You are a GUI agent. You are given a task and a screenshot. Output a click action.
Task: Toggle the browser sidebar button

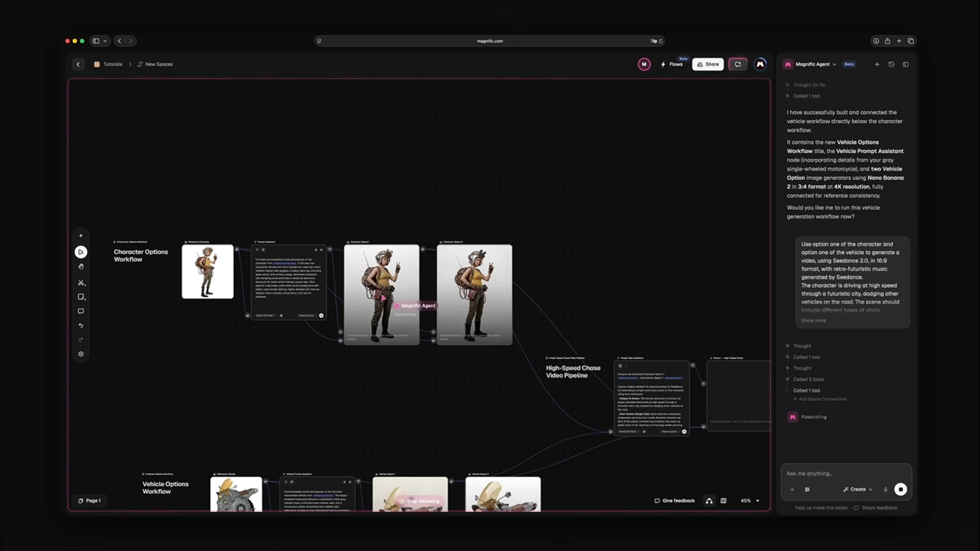click(96, 41)
